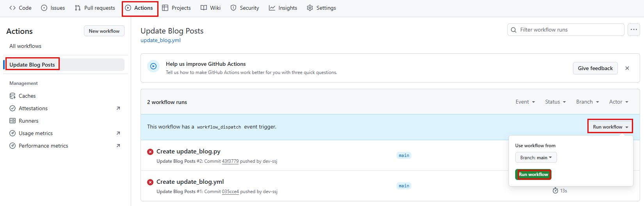Open commit 43f3779 link
644x206 pixels.
point(230,161)
